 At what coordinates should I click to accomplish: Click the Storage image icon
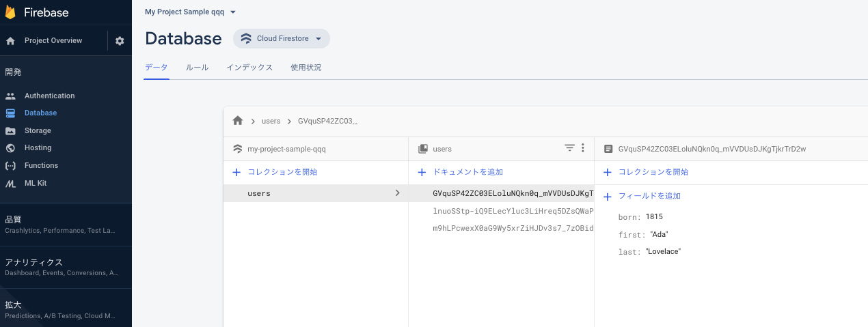[x=10, y=131]
